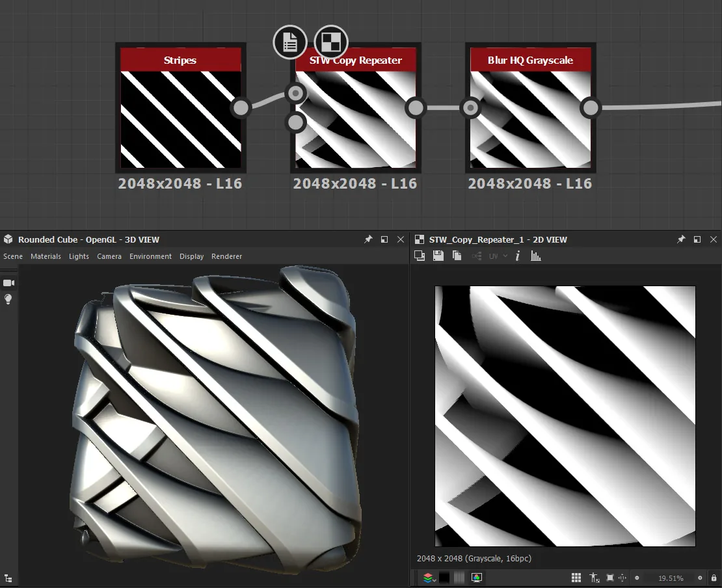Fit the image to the 2D view
Viewport: 722px width, 588px height.
(x=610, y=578)
